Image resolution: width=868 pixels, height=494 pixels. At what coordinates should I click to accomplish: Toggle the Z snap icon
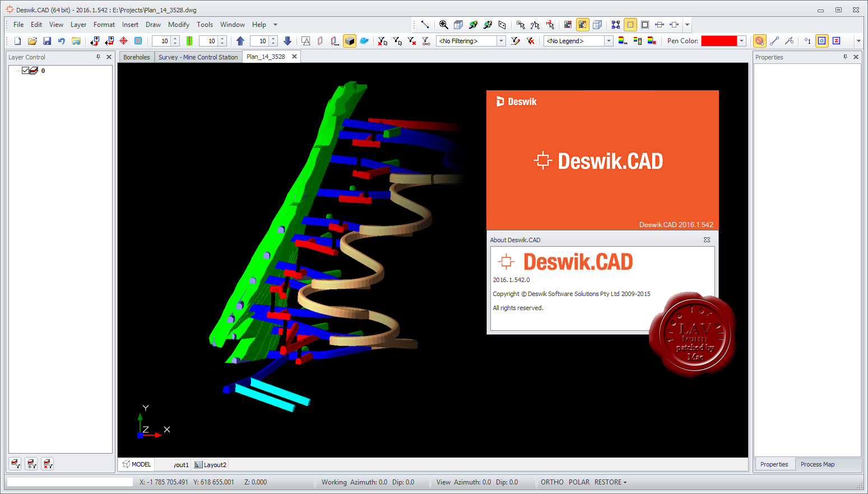837,41
